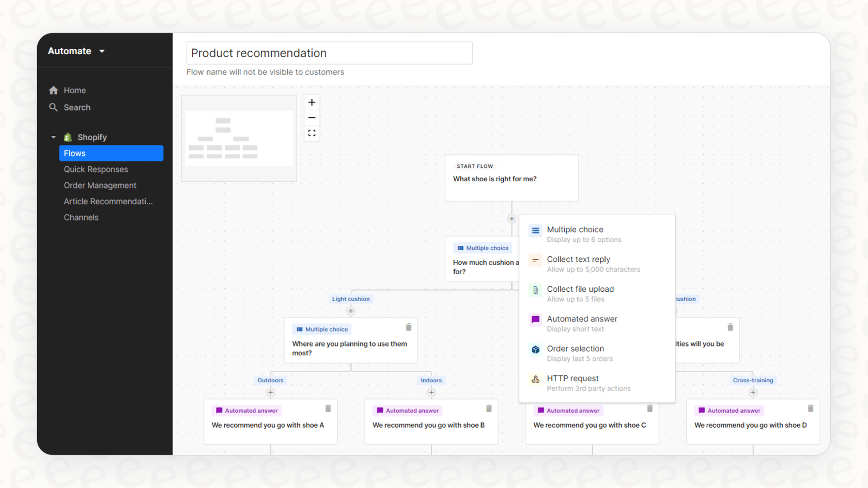Collapse the Shopify section chevron
The height and width of the screenshot is (488, 868).
pyautogui.click(x=53, y=137)
